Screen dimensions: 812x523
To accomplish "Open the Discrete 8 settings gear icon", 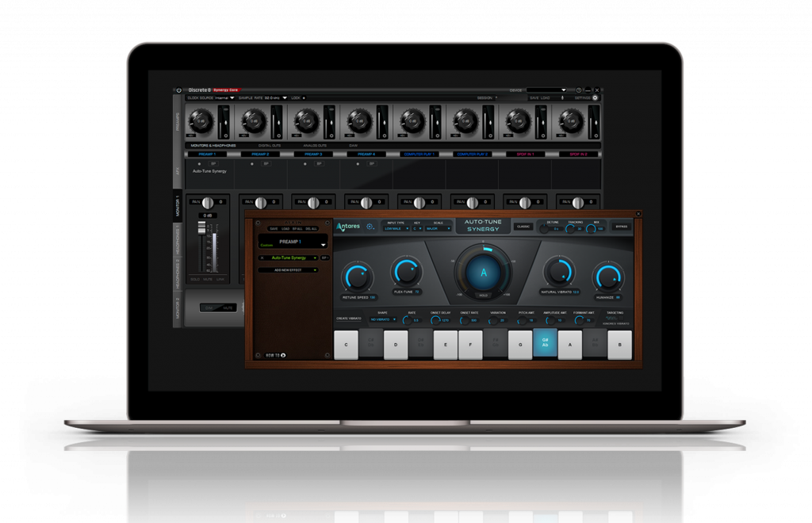I will 595,98.
